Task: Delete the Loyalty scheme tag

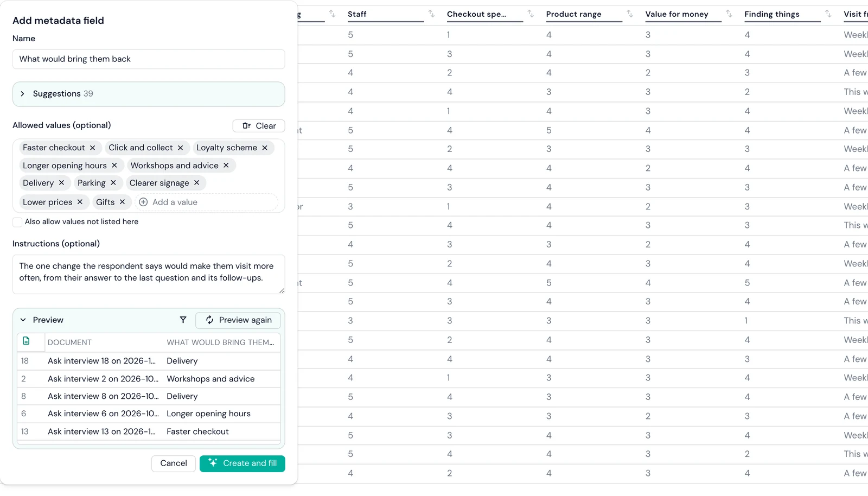Action: click(265, 148)
